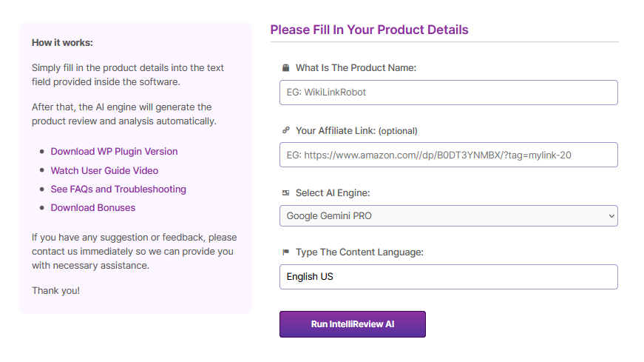
Task: Expand the Google Gemini PRO engine dropdown
Action: click(448, 215)
